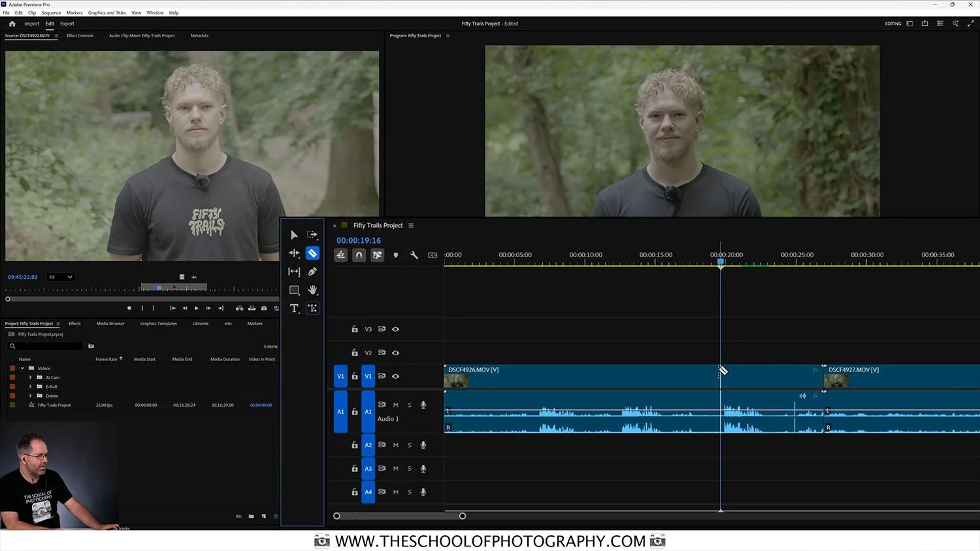Select the Selection tool
Viewport: 980px width, 551px height.
(x=294, y=235)
